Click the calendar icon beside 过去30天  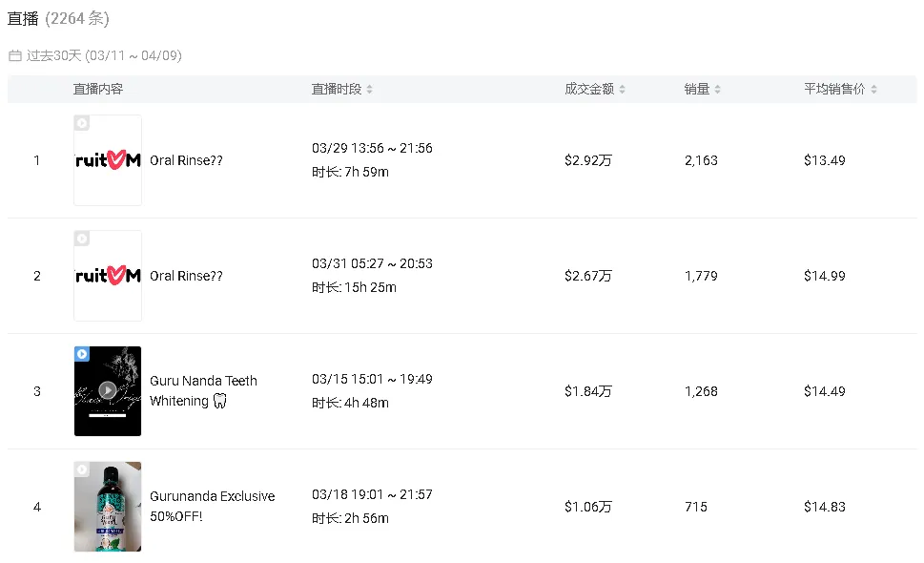point(14,55)
